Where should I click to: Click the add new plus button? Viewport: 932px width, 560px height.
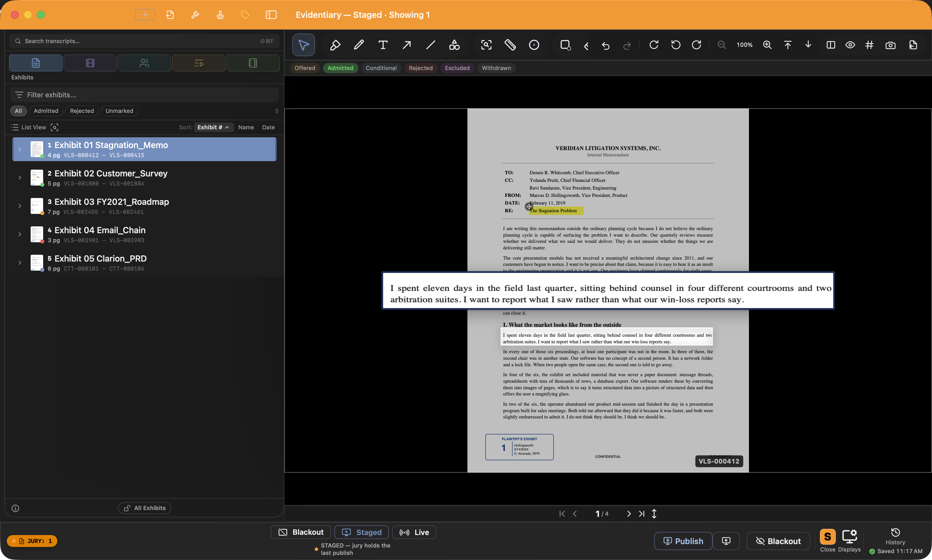tap(145, 15)
